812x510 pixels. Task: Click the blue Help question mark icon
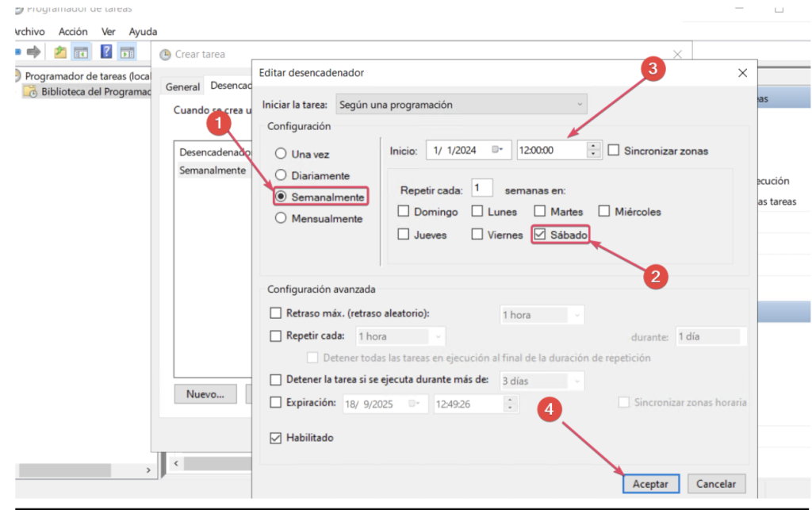pyautogui.click(x=105, y=52)
